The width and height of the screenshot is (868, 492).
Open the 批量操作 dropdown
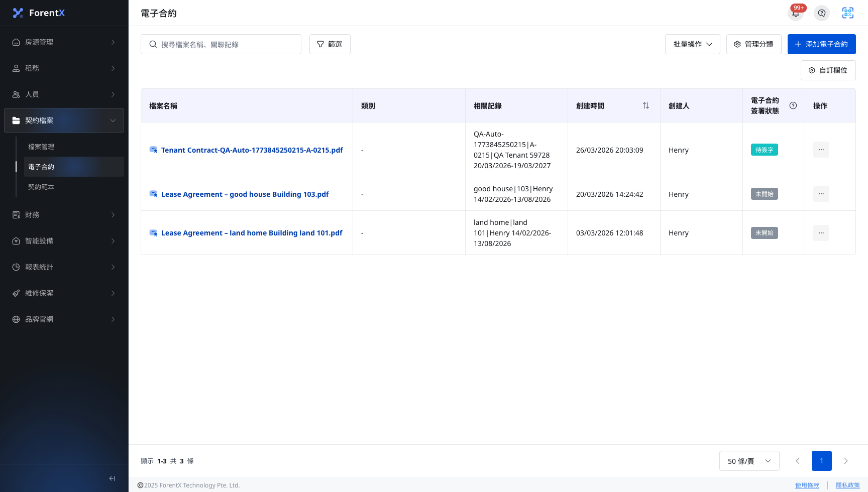(x=693, y=44)
